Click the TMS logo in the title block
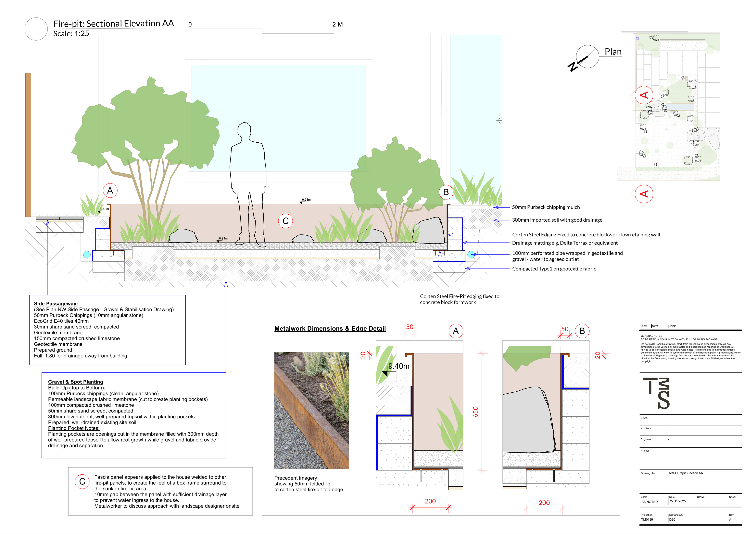Image resolution: width=756 pixels, height=534 pixels. coord(656,393)
